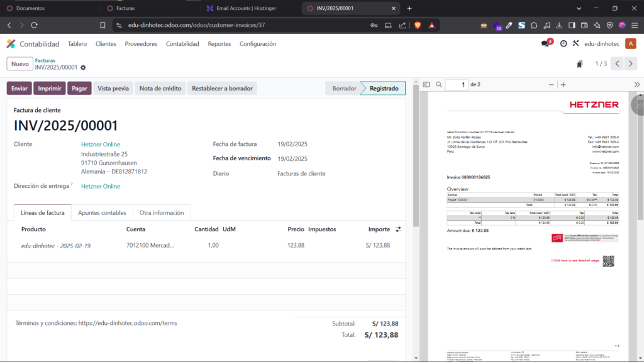Open the Dirección de entrega Hetzner Online link
The height and width of the screenshot is (362, 644).
coord(101,186)
